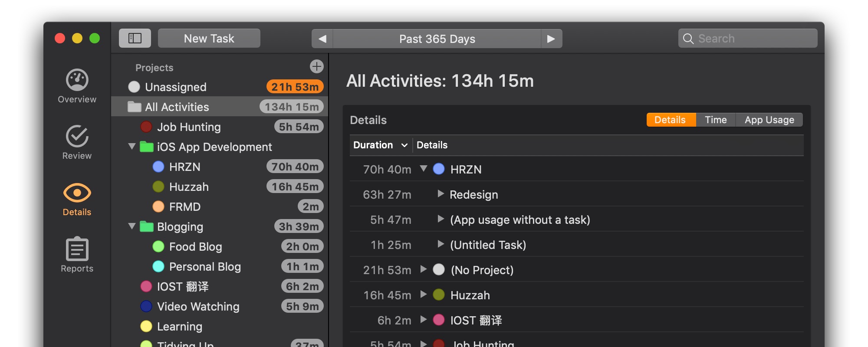Collapse the Blogging folder
Viewport: 868px width, 347px height.
coord(132,226)
